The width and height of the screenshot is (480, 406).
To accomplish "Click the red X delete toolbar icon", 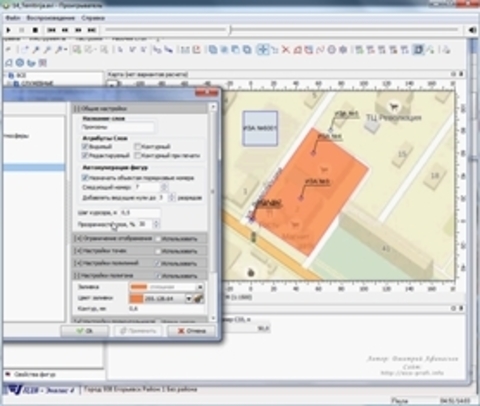I will pyautogui.click(x=286, y=50).
